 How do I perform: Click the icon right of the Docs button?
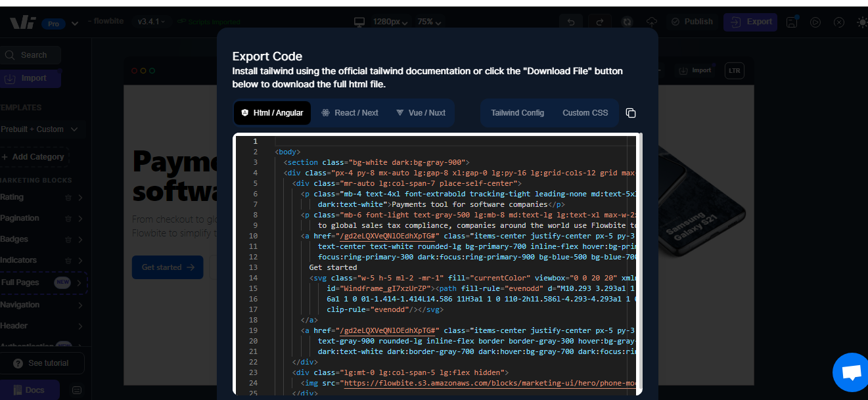(x=77, y=390)
